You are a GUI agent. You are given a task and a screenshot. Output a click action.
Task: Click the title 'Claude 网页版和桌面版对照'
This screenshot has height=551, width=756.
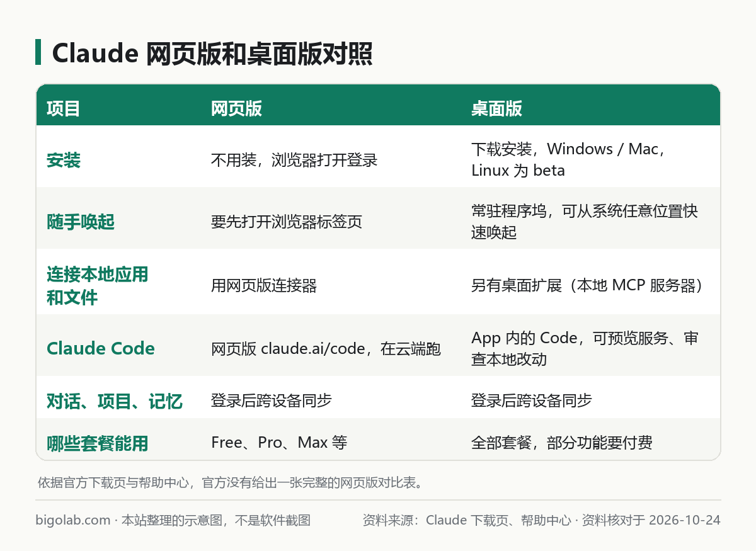212,54
